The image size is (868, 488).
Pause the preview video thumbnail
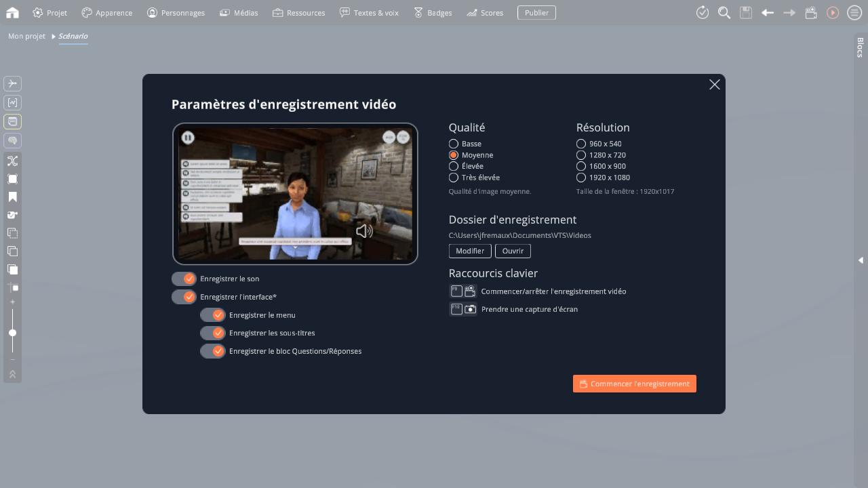188,138
